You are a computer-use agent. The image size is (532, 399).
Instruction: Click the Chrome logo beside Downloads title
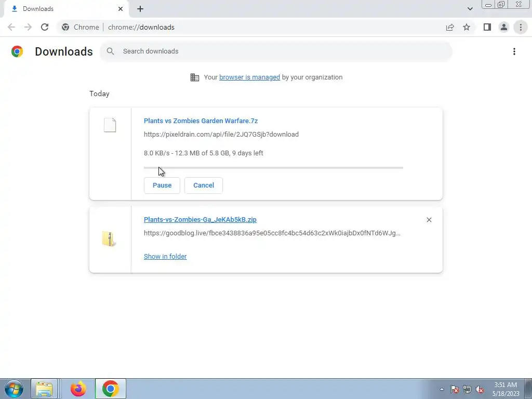point(17,51)
